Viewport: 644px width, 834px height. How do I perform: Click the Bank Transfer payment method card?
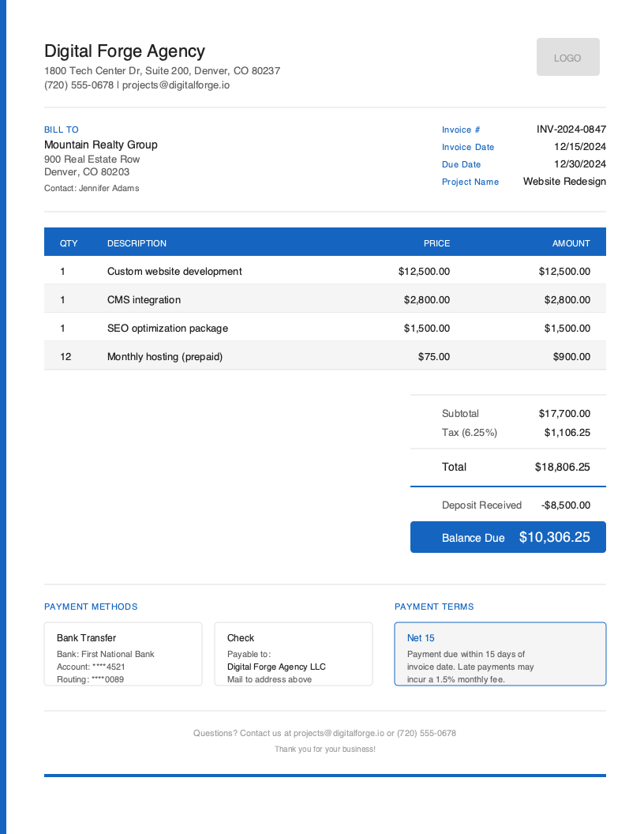pyautogui.click(x=123, y=654)
